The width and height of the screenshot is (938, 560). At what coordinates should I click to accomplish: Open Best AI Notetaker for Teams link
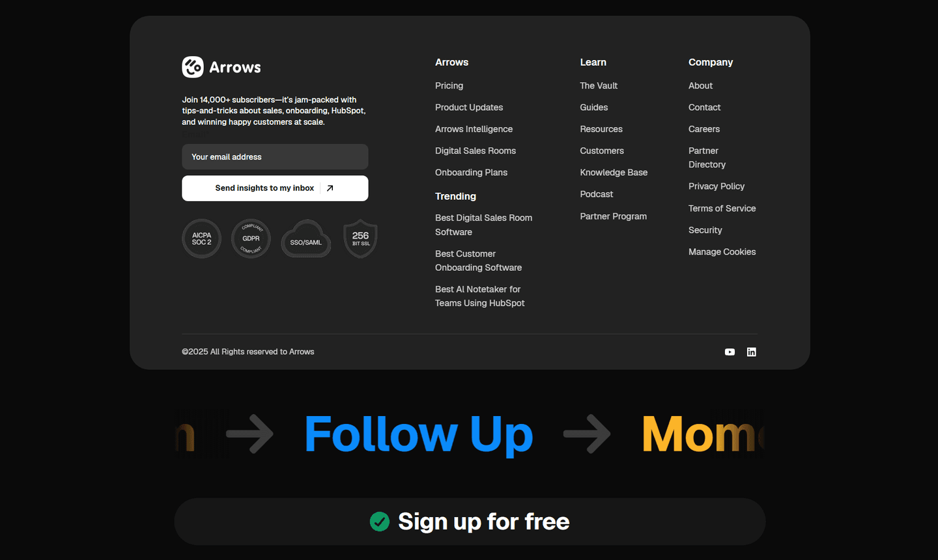pos(479,296)
